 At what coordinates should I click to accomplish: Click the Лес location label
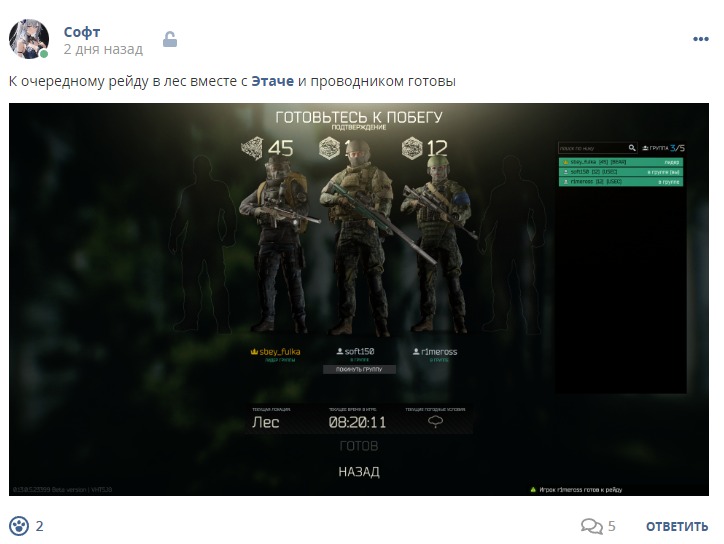click(x=265, y=422)
